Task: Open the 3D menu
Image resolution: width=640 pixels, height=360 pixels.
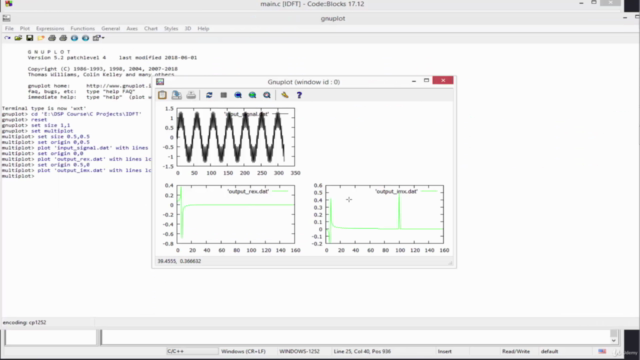Action: (x=188, y=29)
